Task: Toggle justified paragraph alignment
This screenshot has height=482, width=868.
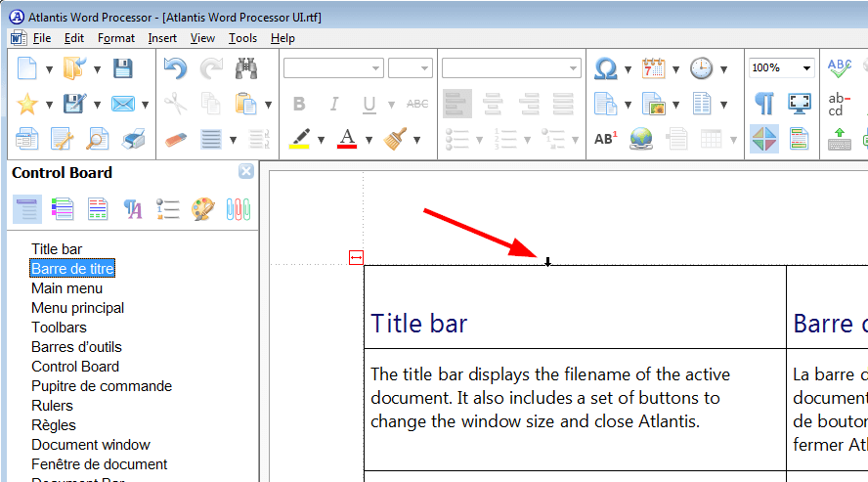Action: [x=563, y=104]
